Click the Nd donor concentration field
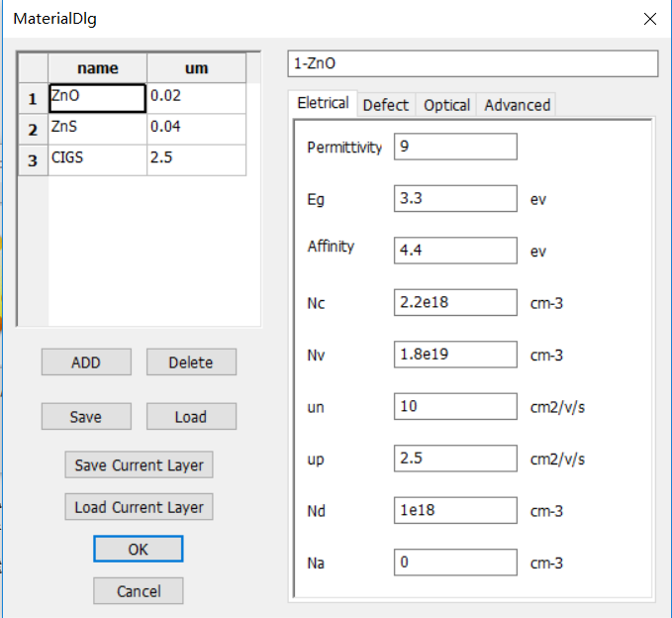672x618 pixels. point(455,510)
